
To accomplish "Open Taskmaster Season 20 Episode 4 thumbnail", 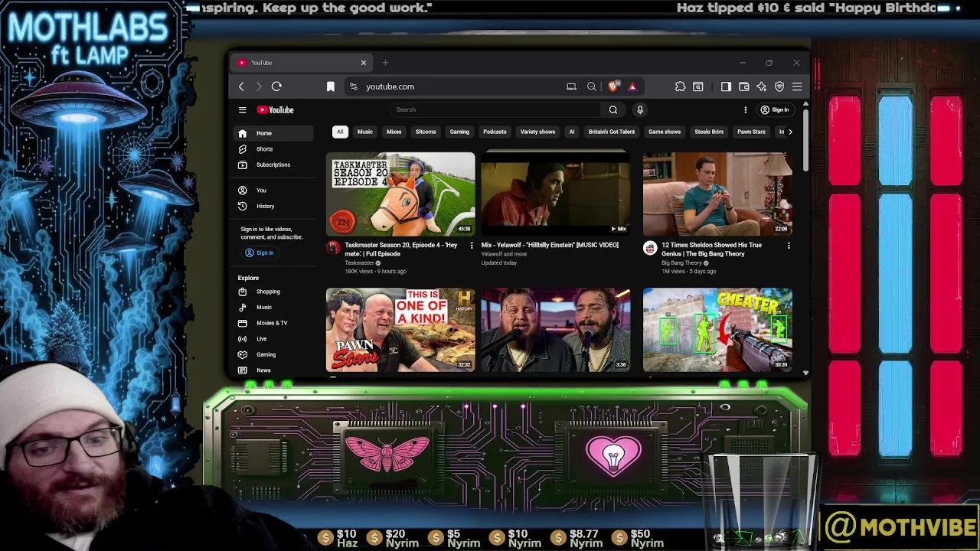I will click(400, 194).
